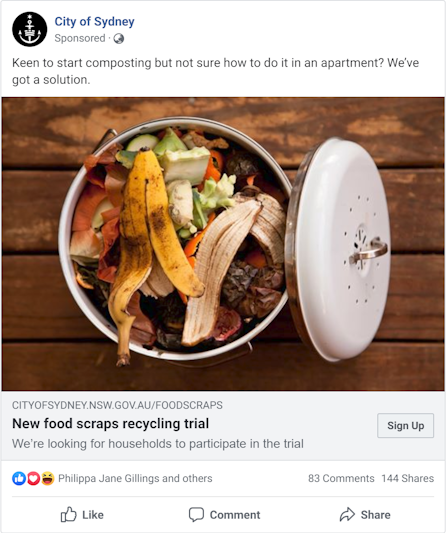Click the blue thumbs-up reaction icon
Screen dimensions: 447x533
[x=19, y=478]
